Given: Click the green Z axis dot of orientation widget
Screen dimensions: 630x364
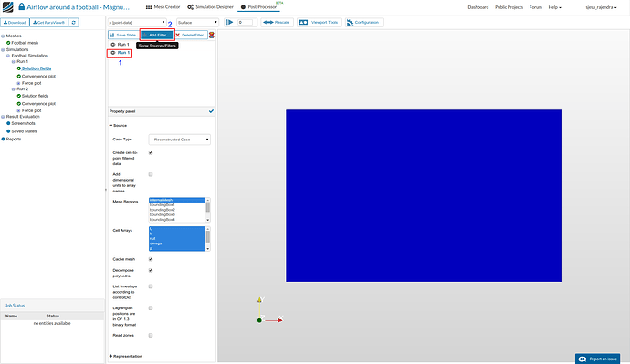Looking at the screenshot, I should tap(259, 320).
